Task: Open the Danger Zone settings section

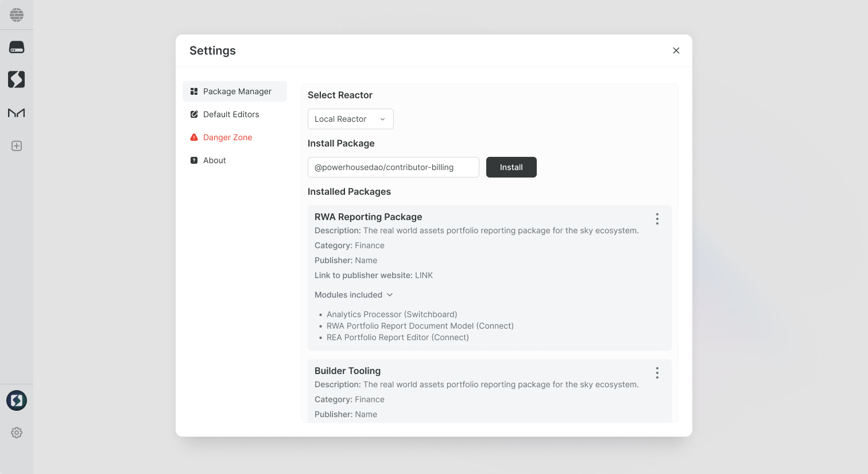Action: pos(227,137)
